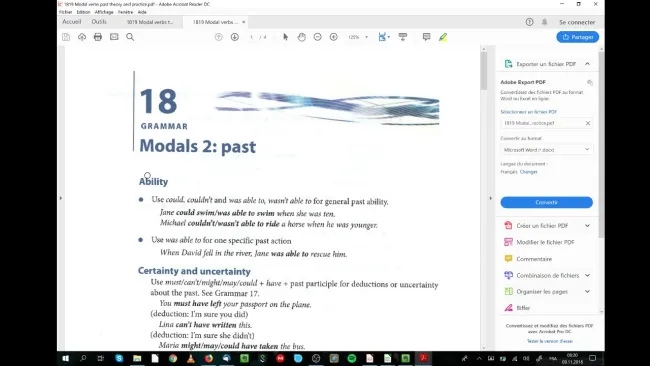Open Spotify from the taskbar
This screenshot has width=650, height=366.
(x=352, y=359)
